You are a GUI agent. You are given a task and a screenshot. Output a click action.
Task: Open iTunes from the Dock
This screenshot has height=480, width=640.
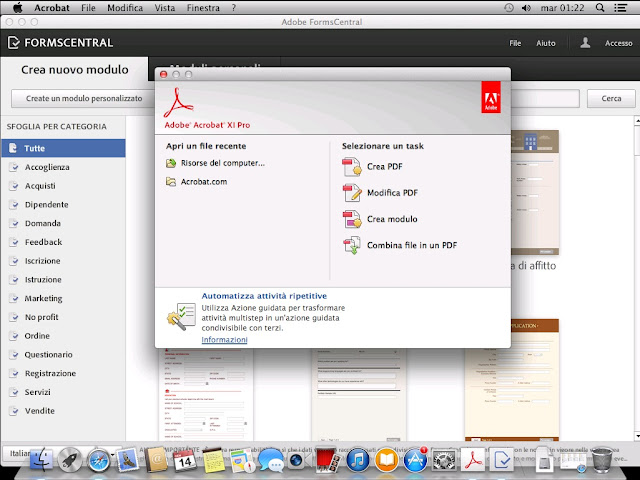[x=358, y=460]
